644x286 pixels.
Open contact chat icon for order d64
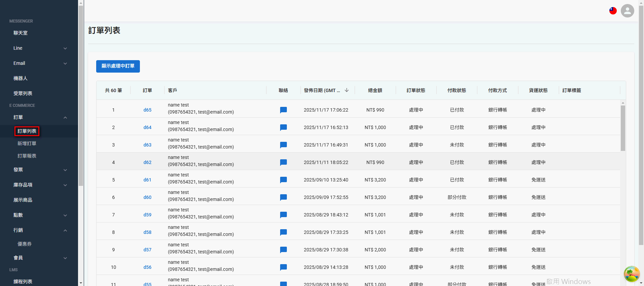pos(283,127)
